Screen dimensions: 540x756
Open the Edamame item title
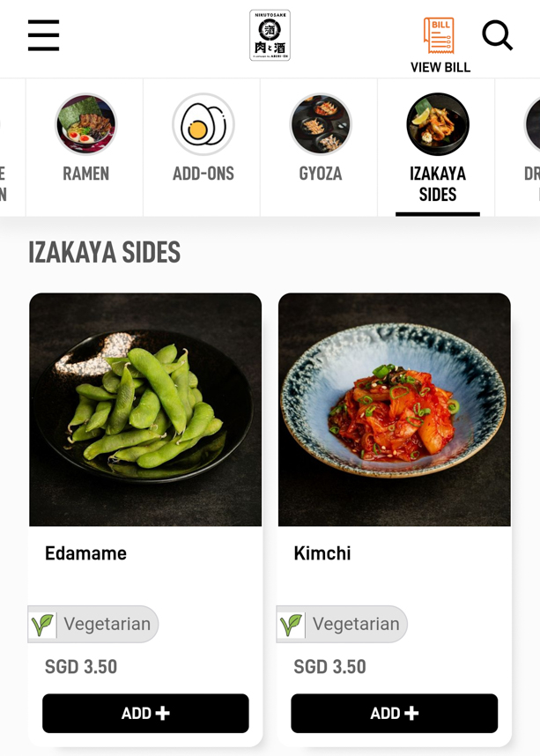point(85,553)
